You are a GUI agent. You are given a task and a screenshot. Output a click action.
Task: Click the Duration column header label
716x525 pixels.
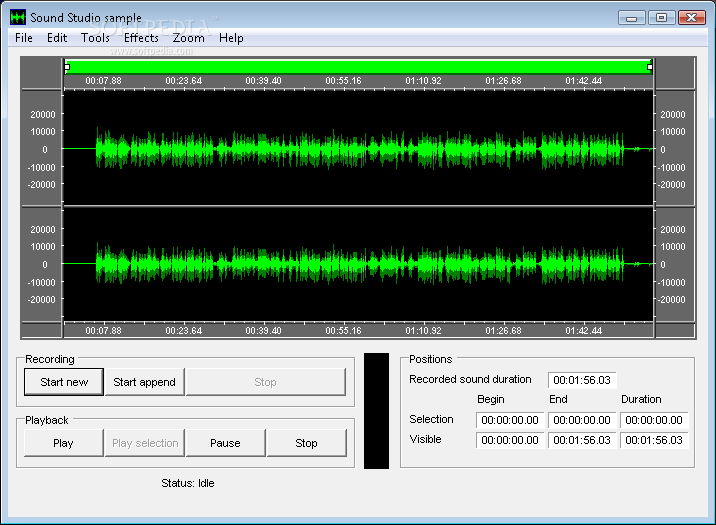(x=641, y=399)
